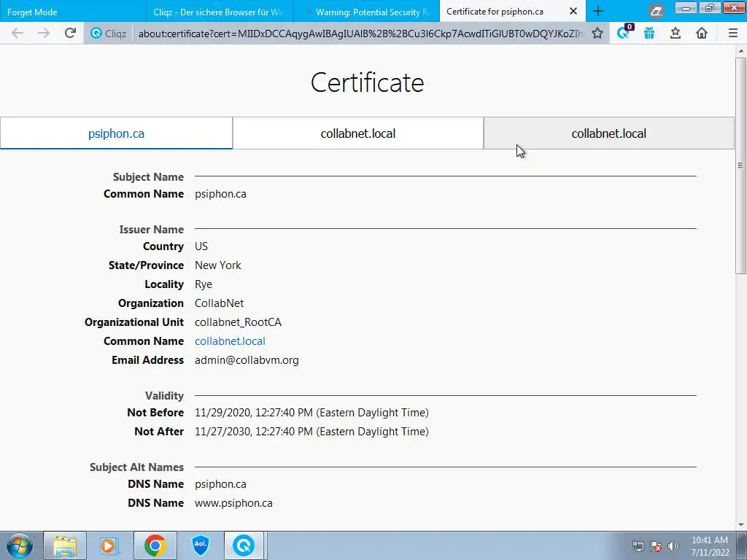Switch to the Forget Mode tab
This screenshot has height=560, width=747.
[73, 12]
